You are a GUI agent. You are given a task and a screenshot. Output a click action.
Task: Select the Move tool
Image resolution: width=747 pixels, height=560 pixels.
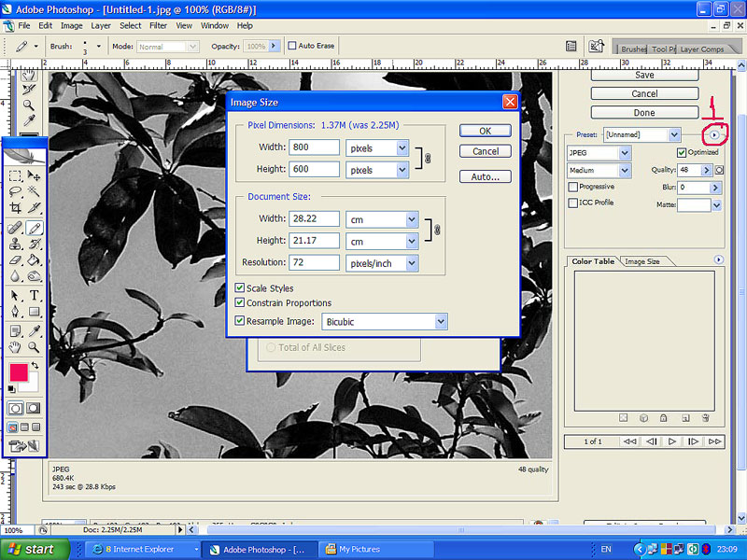[x=35, y=175]
